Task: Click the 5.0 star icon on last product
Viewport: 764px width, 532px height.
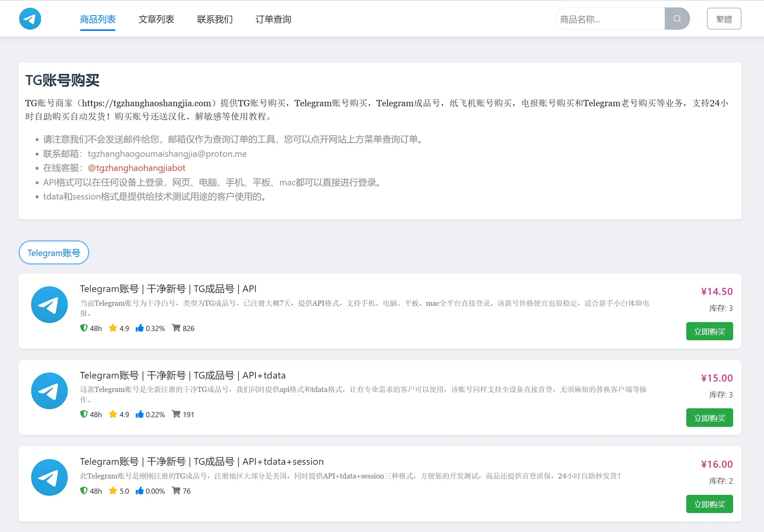Action: [x=113, y=491]
